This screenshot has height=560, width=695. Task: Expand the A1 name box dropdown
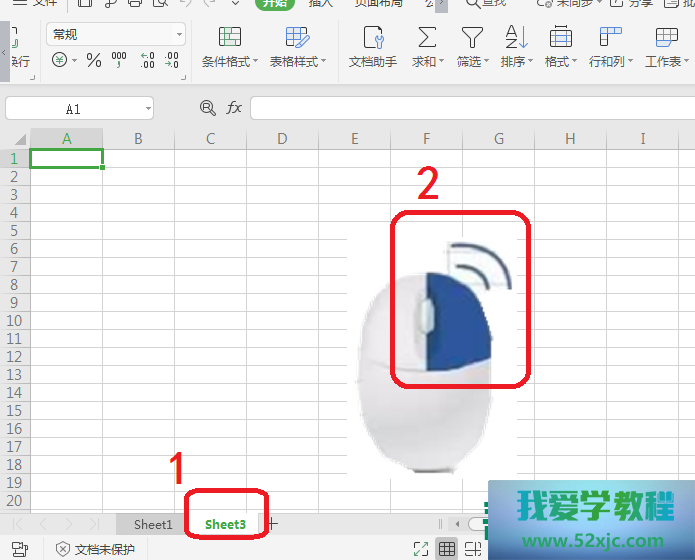pyautogui.click(x=147, y=108)
